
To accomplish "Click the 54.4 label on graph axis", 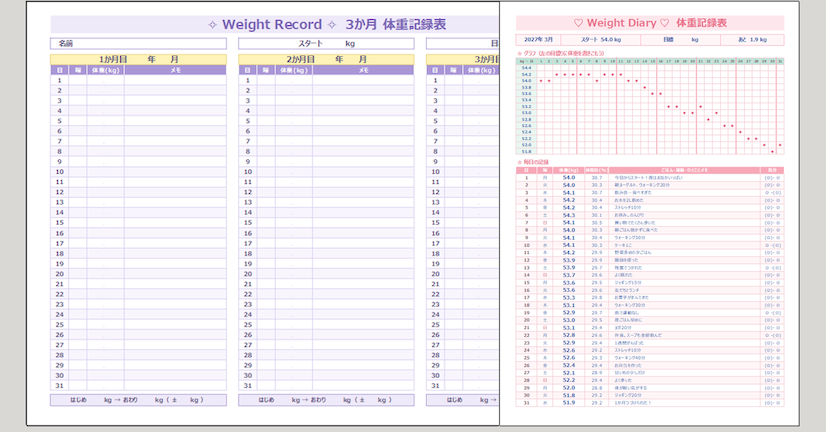I will [526, 68].
